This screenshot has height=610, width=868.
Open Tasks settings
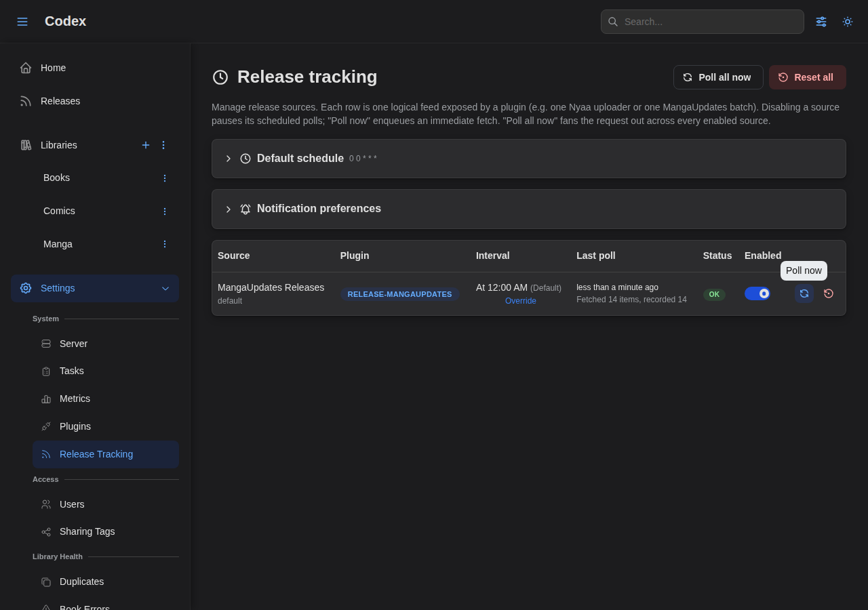(x=106, y=371)
